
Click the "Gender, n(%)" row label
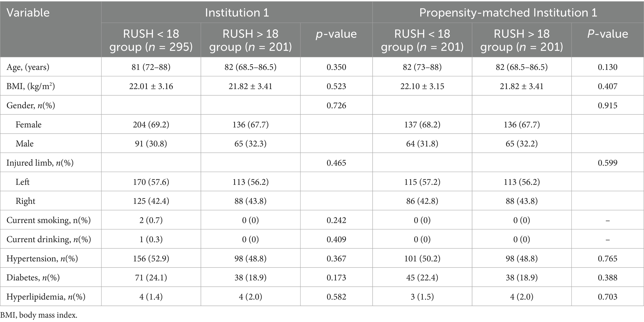pos(31,105)
